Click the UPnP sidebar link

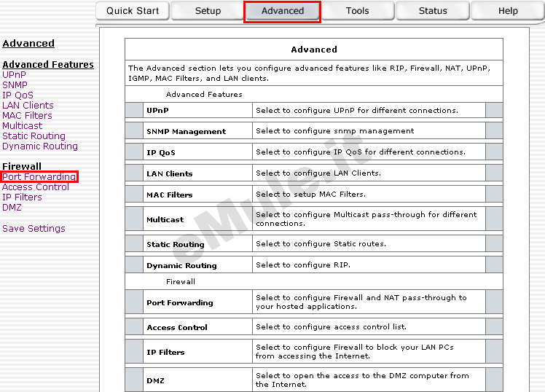(x=14, y=75)
